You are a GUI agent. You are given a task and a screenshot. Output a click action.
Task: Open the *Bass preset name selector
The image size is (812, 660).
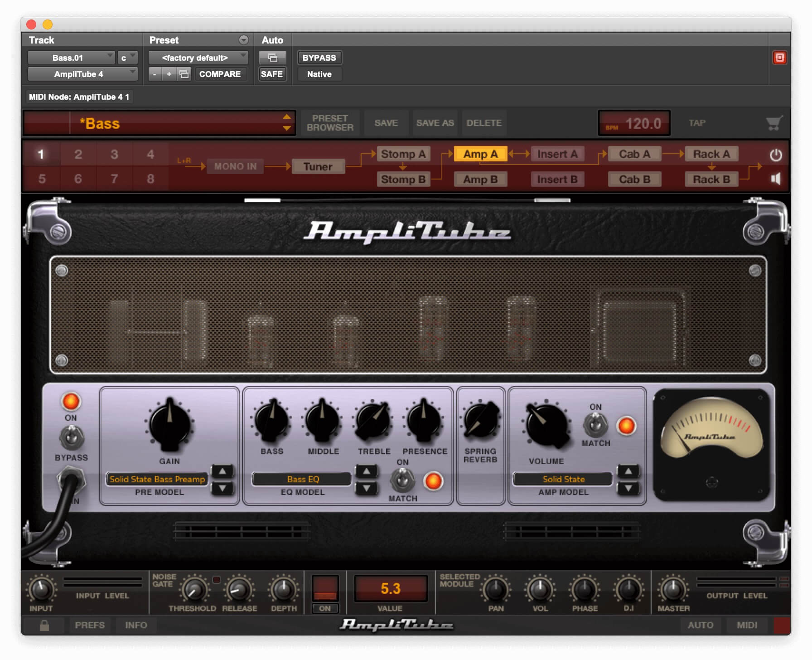(159, 123)
